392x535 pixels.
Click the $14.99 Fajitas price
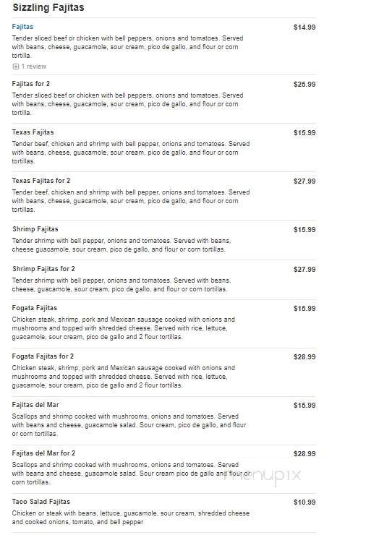point(304,27)
